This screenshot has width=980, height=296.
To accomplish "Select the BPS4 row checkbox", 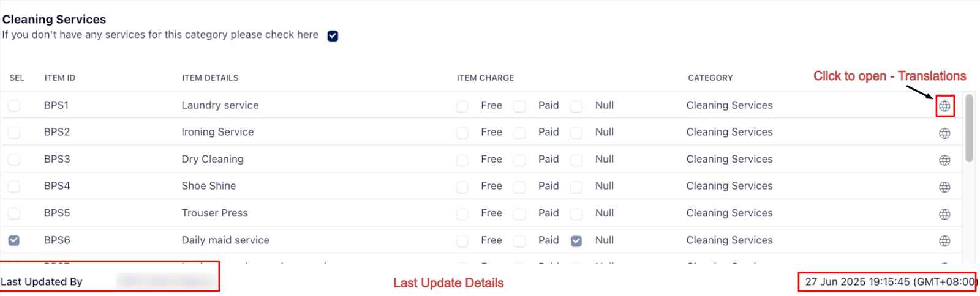I will pos(14,187).
